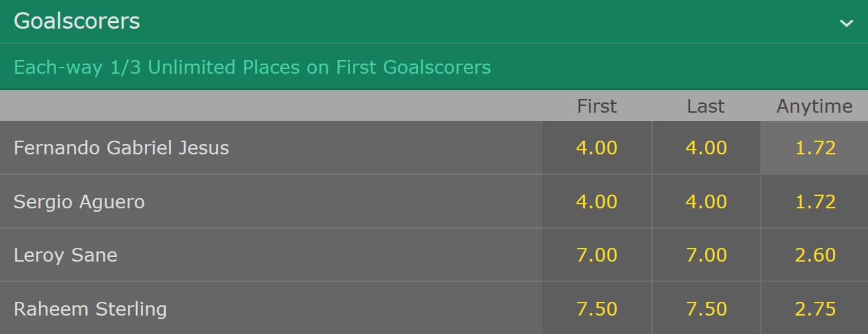Select Leroy Sane Anytime odds 2.60
This screenshot has width=868, height=334.
815,255
